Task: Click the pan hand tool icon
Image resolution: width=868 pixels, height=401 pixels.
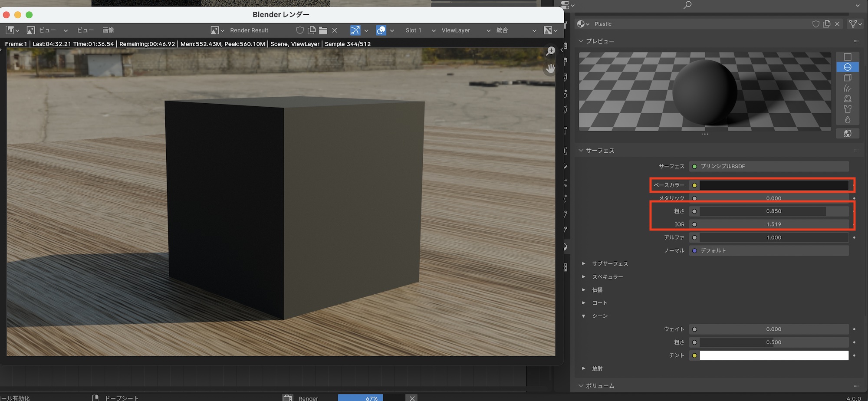Action: 550,69
